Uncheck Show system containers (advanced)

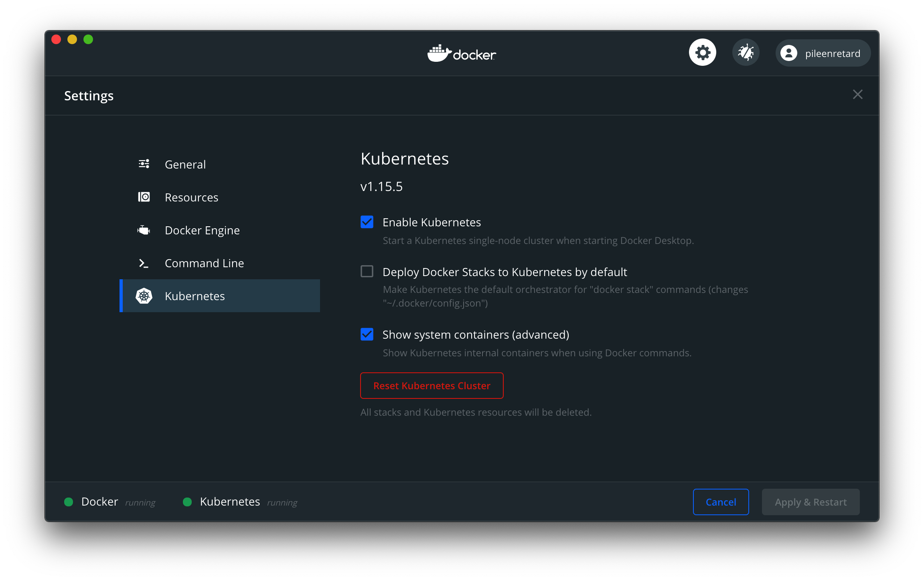[x=367, y=334]
